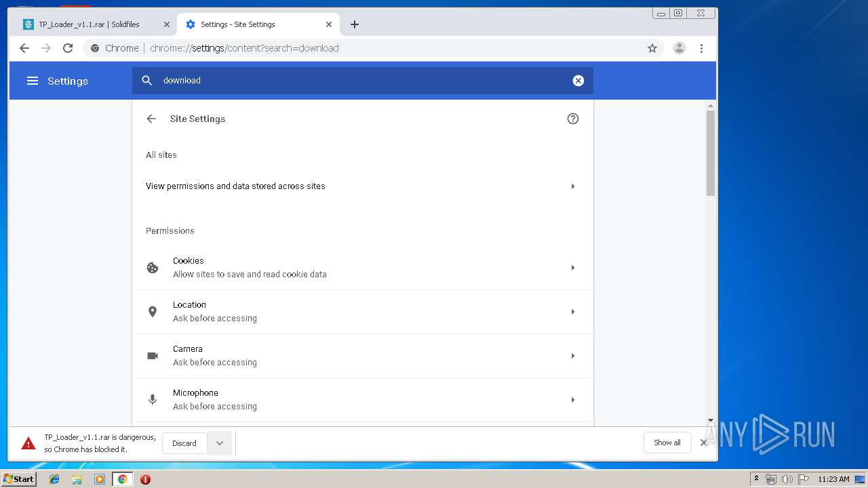Viewport: 868px width, 488px height.
Task: Click show desktop button in taskbar
Action: 861,479
